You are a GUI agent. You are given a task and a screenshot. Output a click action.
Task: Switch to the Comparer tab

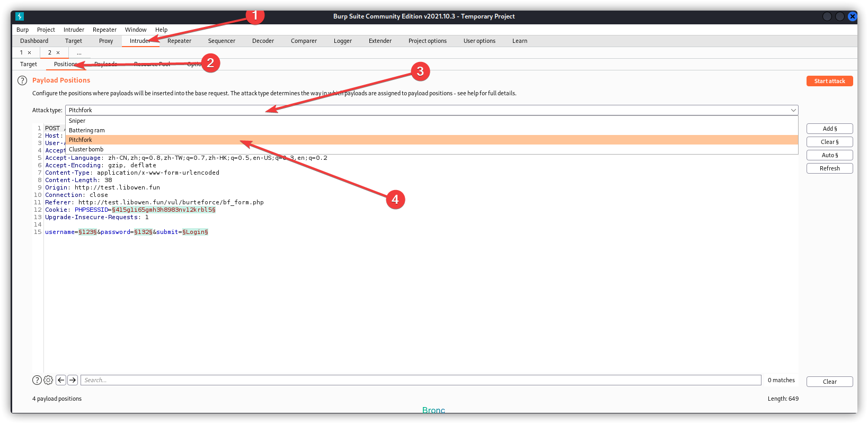[304, 41]
